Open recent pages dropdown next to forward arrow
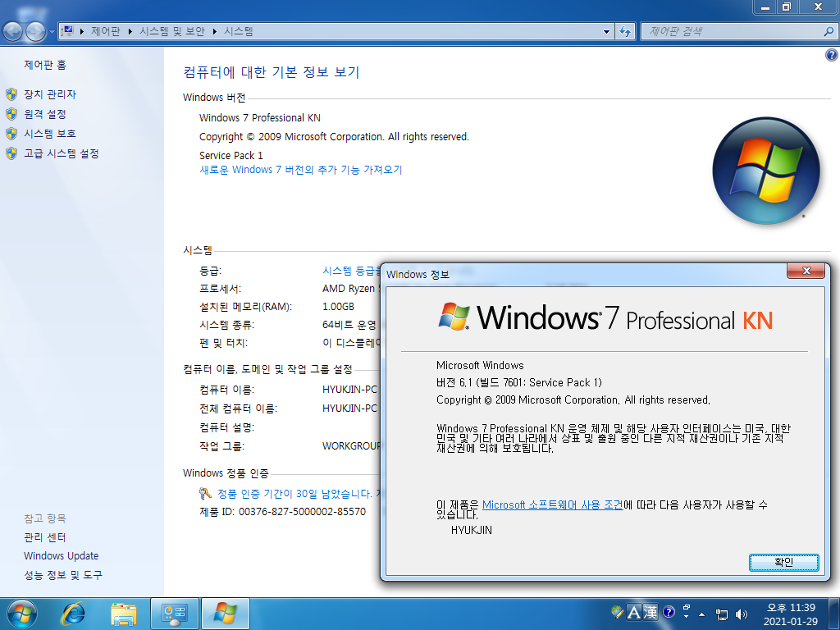The image size is (840, 630). [52, 32]
